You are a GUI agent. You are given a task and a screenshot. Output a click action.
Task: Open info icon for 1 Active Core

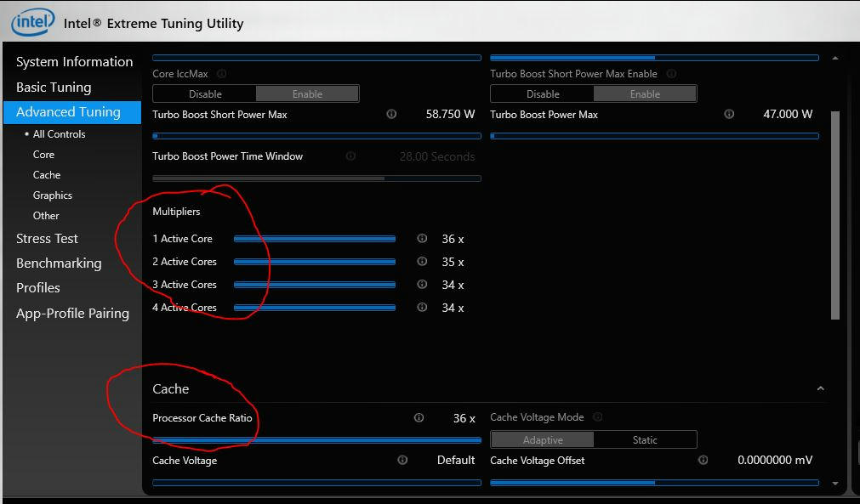[422, 238]
